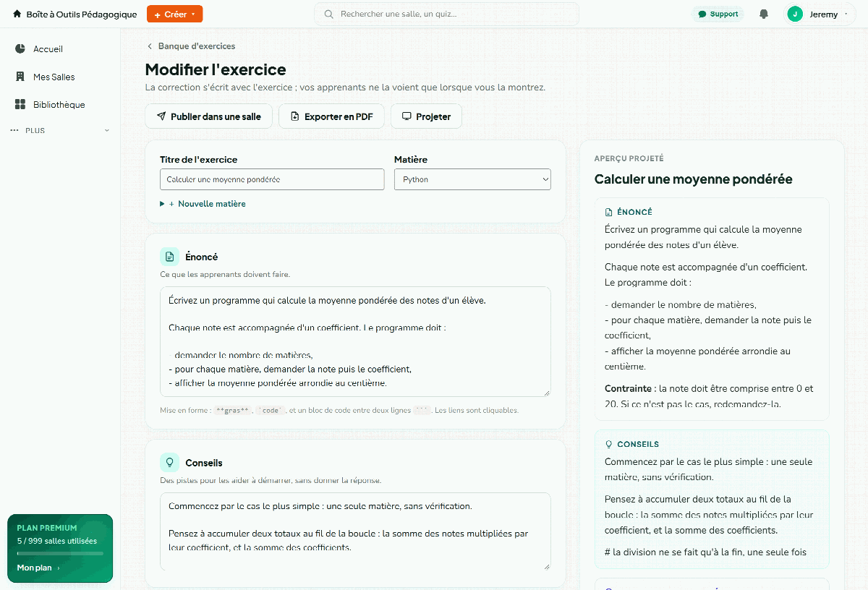Edit the Titre de l'exercice field
Screen dimensions: 868x590
[x=272, y=179]
